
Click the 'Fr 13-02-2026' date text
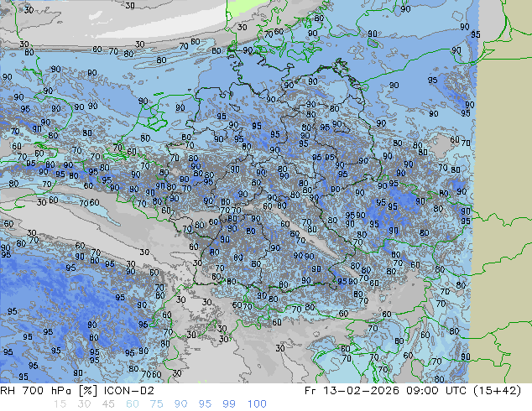click(352, 391)
